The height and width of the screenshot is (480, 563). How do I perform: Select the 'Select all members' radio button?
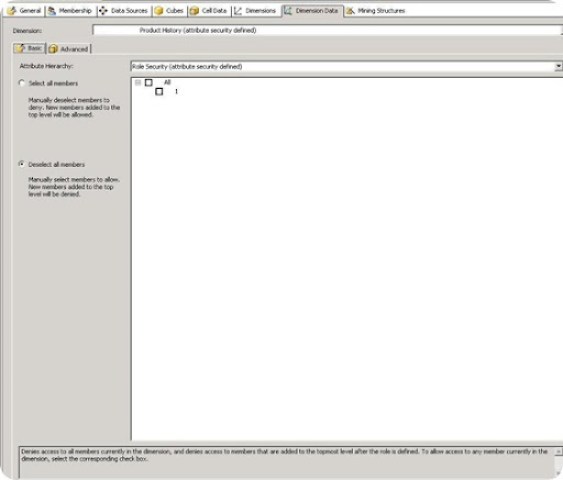(22, 83)
